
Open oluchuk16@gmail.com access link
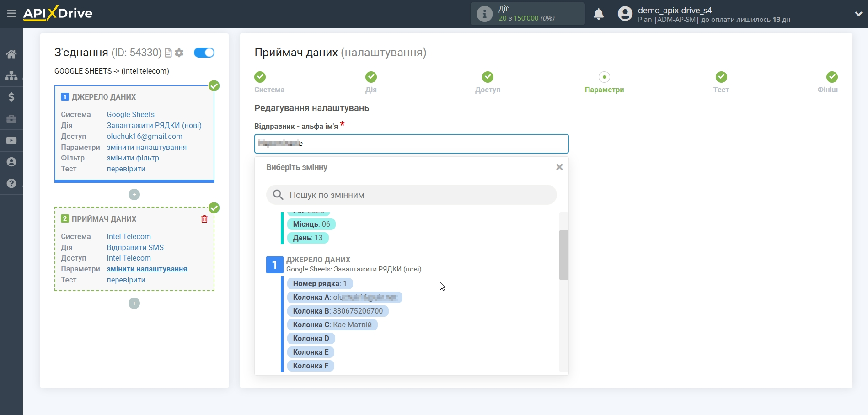tap(145, 136)
